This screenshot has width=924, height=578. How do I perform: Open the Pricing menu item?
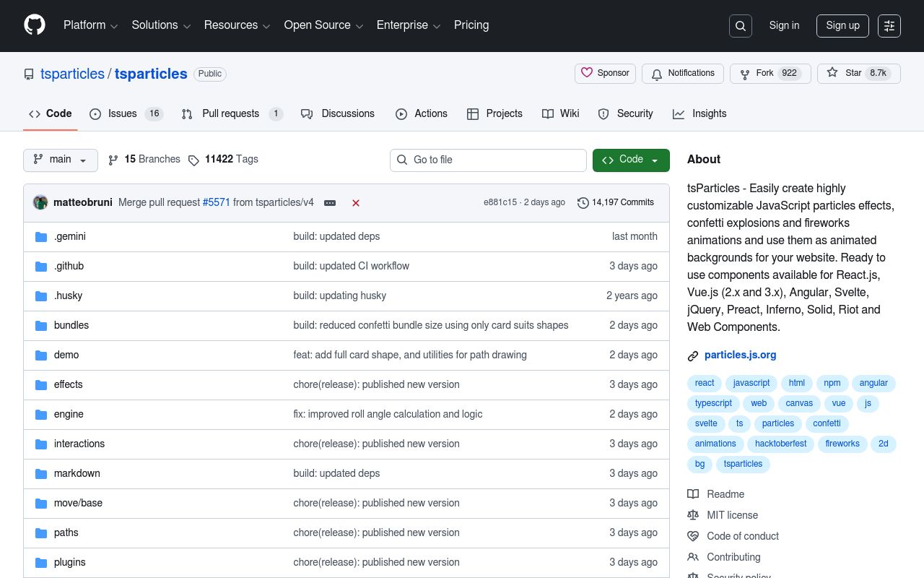[471, 25]
